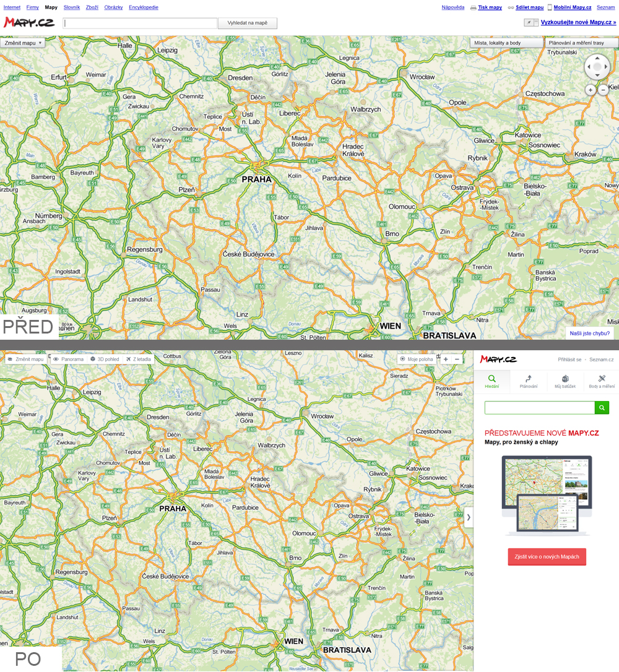Click the Dresden label on the new map
The width and height of the screenshot is (619, 672).
[x=158, y=418]
